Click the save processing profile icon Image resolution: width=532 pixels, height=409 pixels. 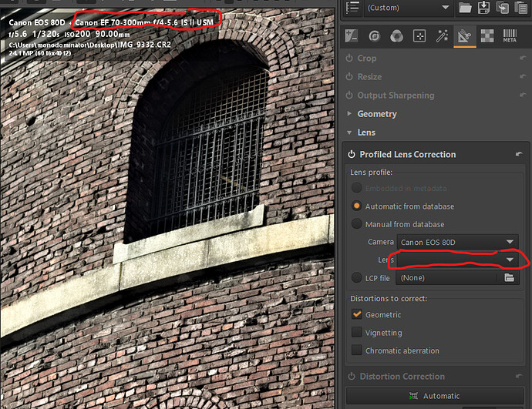[x=485, y=8]
